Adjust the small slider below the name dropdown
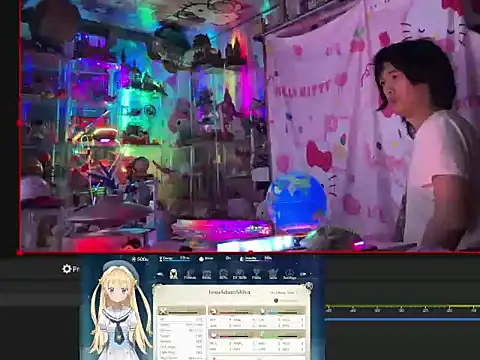 coord(286,301)
